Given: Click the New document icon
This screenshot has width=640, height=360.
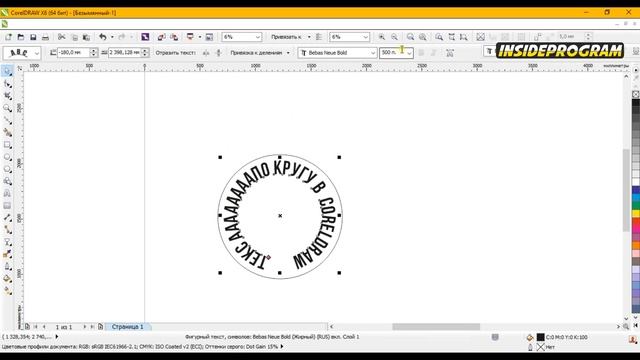Looking at the screenshot, I should [x=9, y=37].
